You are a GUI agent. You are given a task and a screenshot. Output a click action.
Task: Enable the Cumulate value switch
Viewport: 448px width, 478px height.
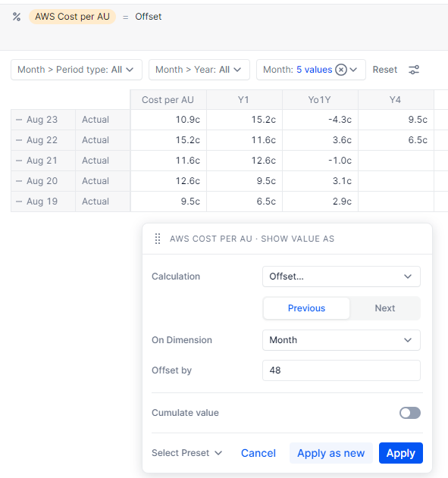410,413
